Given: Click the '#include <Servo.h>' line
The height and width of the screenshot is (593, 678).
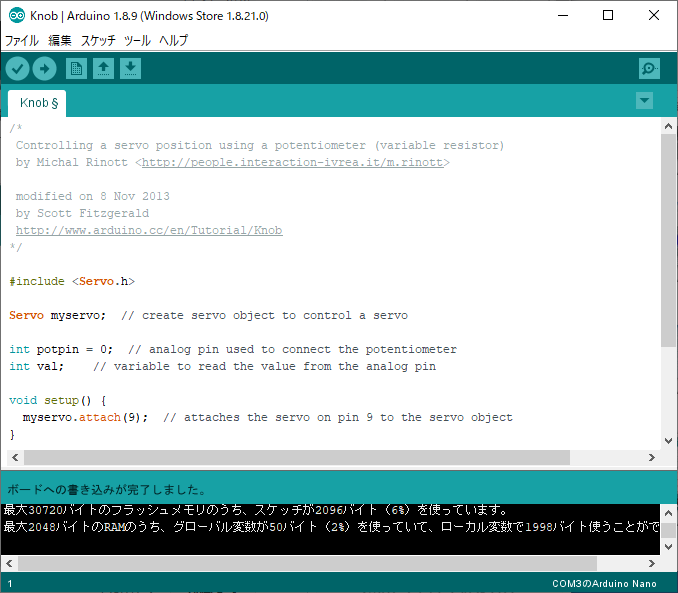Looking at the screenshot, I should 72,281.
